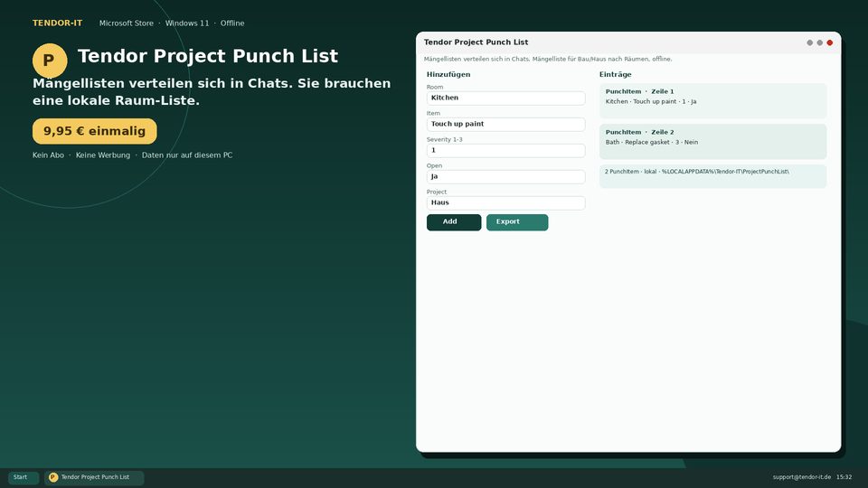Image resolution: width=868 pixels, height=488 pixels.
Task: Focus the Room input field
Action: pyautogui.click(x=505, y=98)
